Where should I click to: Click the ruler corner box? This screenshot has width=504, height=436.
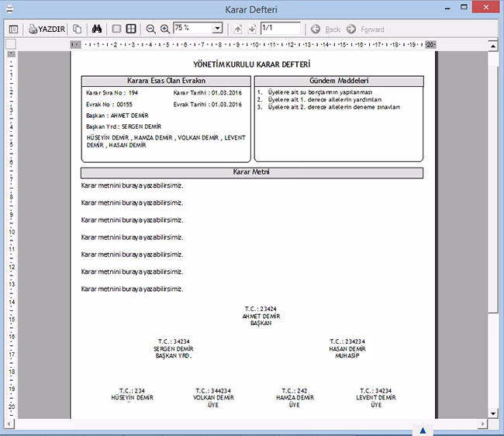click(11, 44)
